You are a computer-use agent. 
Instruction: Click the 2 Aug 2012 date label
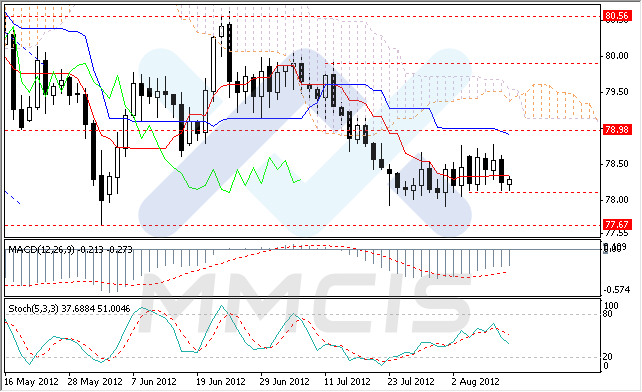click(x=476, y=382)
